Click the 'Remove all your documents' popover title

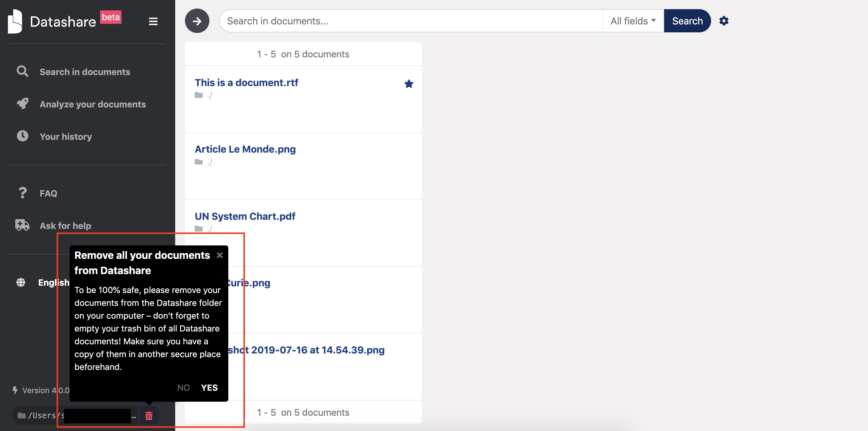click(142, 263)
